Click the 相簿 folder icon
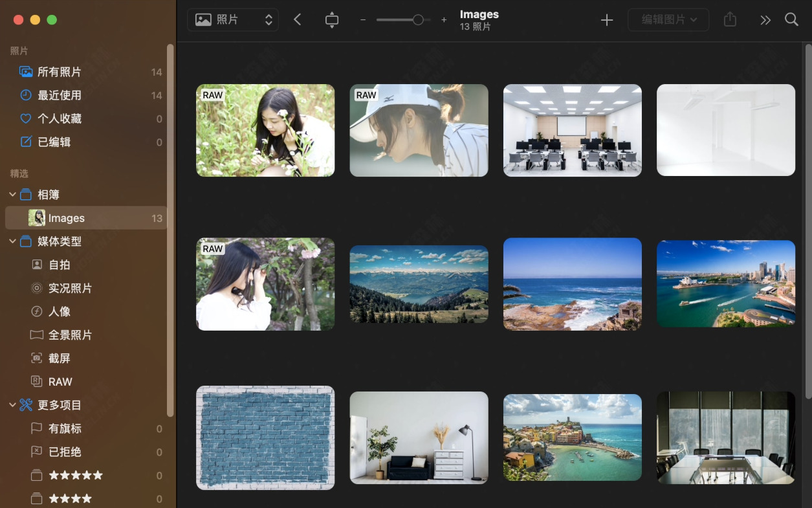 [x=26, y=194]
